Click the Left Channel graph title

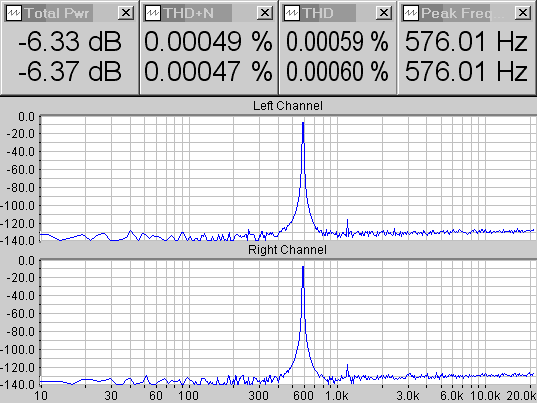tap(288, 105)
